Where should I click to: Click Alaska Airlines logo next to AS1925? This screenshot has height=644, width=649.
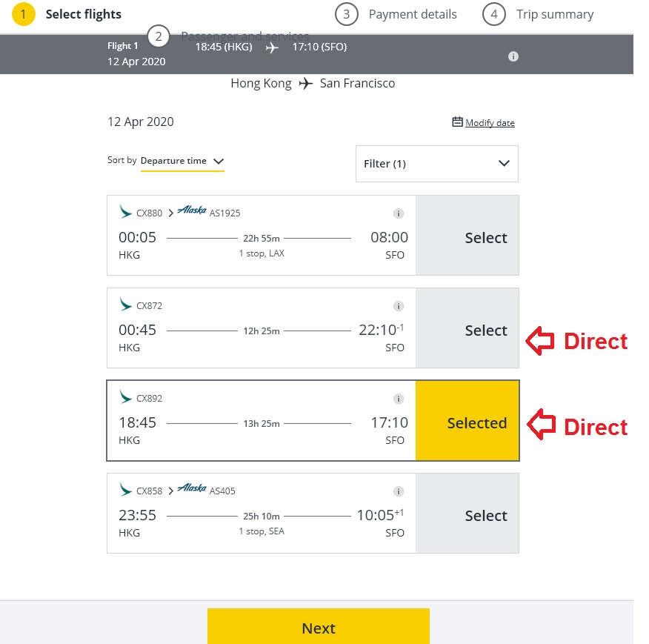pos(191,212)
